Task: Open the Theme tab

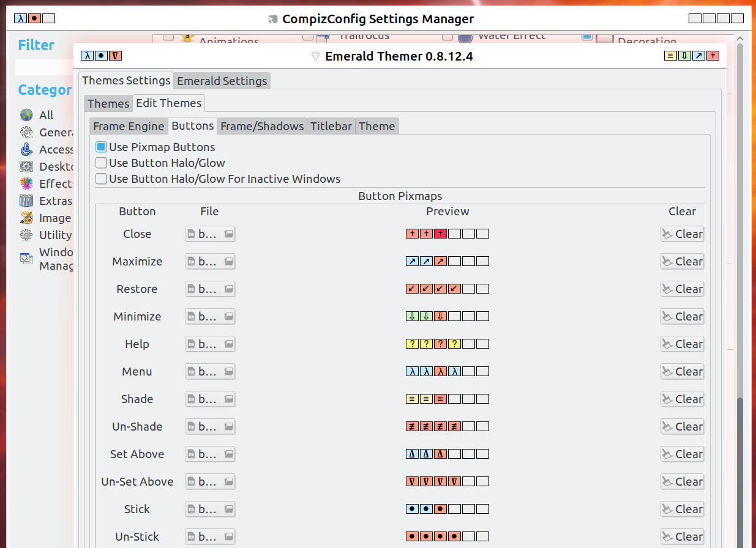Action: pyautogui.click(x=377, y=127)
